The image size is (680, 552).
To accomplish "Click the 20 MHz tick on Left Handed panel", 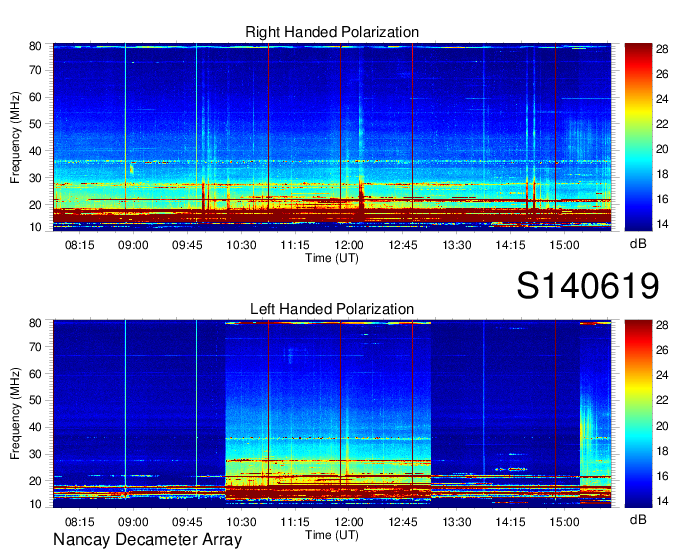I will click(35, 481).
